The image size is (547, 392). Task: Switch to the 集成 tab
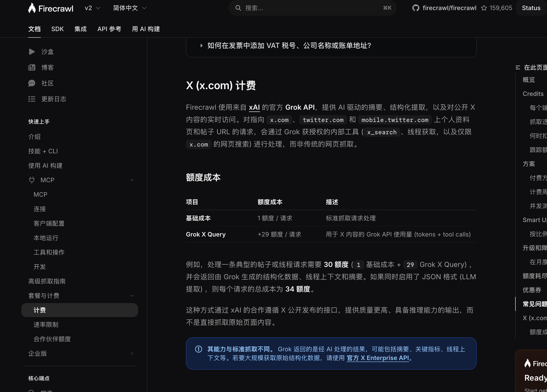81,29
